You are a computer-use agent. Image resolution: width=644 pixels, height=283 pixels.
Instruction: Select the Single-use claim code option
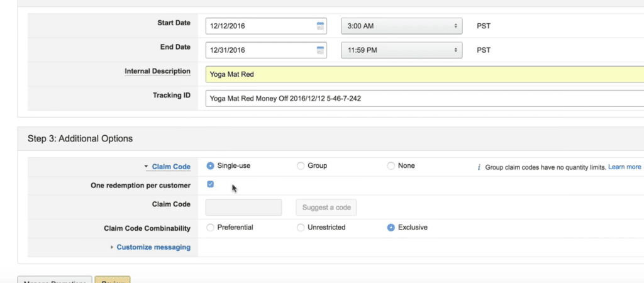[210, 166]
